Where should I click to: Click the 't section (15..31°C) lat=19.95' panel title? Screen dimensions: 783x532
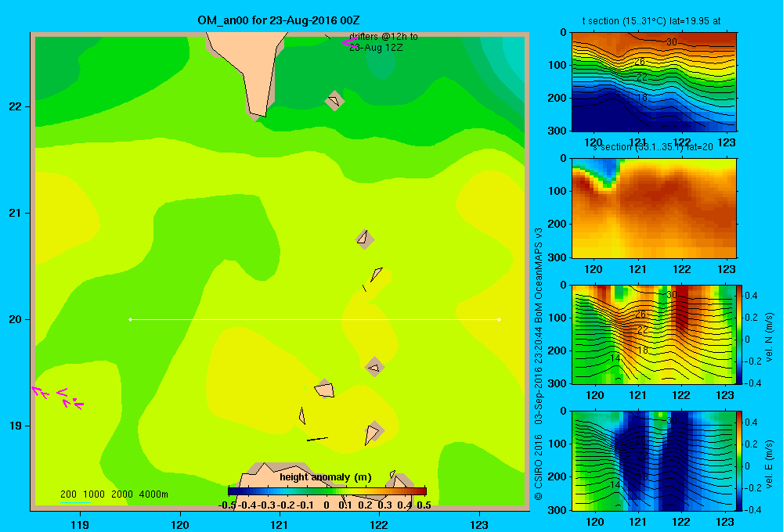pos(651,21)
